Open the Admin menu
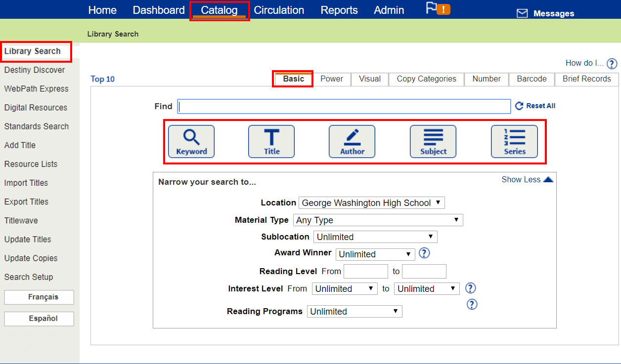This screenshot has height=364, width=621. point(389,10)
